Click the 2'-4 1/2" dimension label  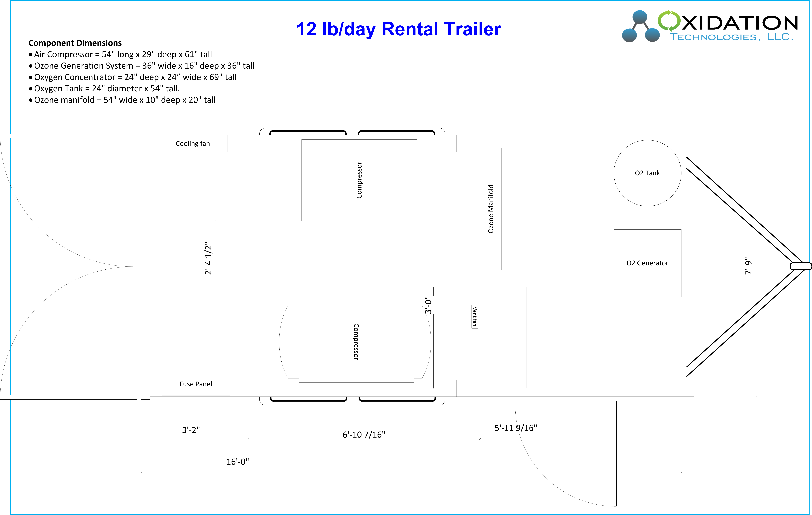tap(208, 258)
